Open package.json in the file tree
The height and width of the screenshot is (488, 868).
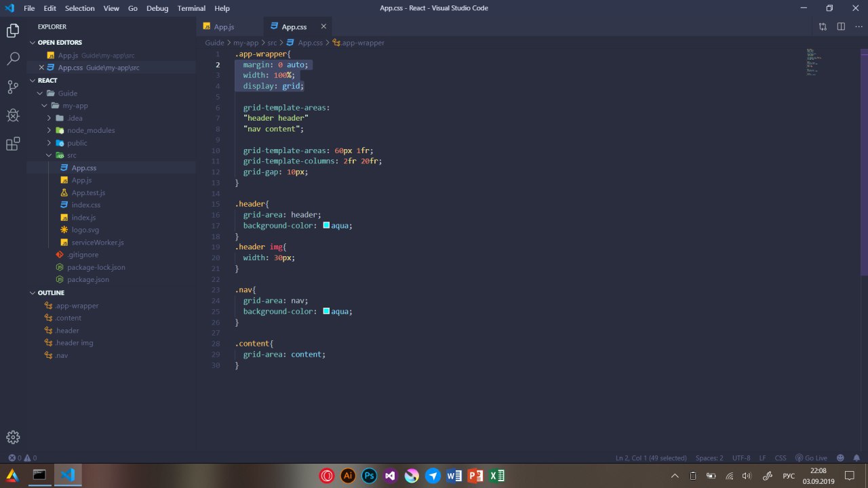pos(88,279)
